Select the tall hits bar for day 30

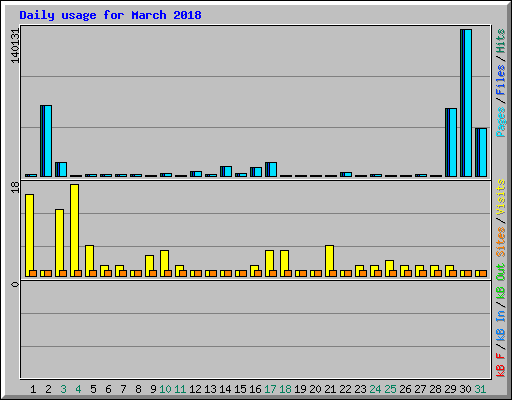click(466, 103)
